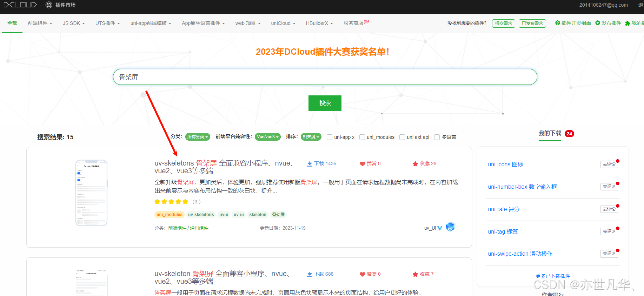The width and height of the screenshot is (644, 296).
Task: Tick the 多语言 checkbox
Action: [437, 137]
